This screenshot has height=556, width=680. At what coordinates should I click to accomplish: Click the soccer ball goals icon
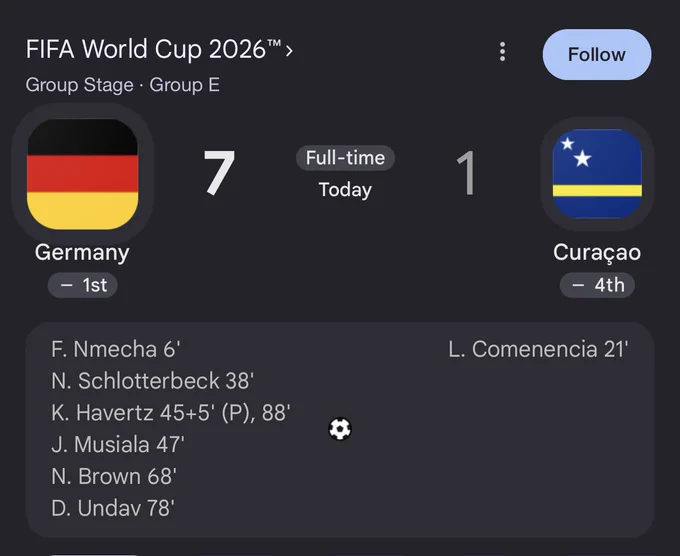340,429
